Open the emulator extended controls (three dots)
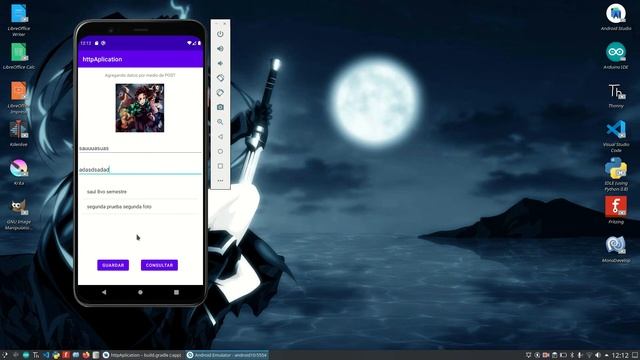640x360 pixels. tap(220, 180)
